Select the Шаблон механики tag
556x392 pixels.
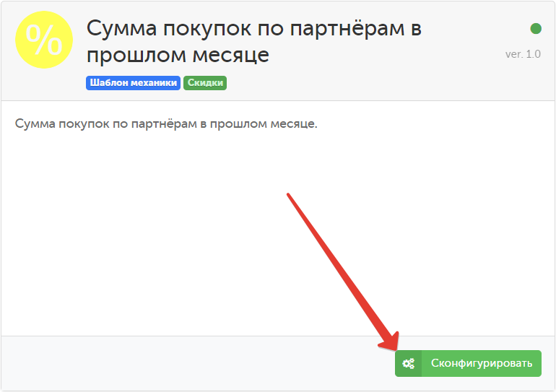tap(133, 83)
